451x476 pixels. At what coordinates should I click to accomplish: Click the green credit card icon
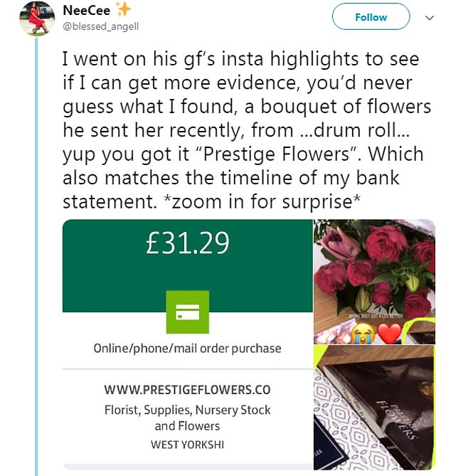coord(187,312)
